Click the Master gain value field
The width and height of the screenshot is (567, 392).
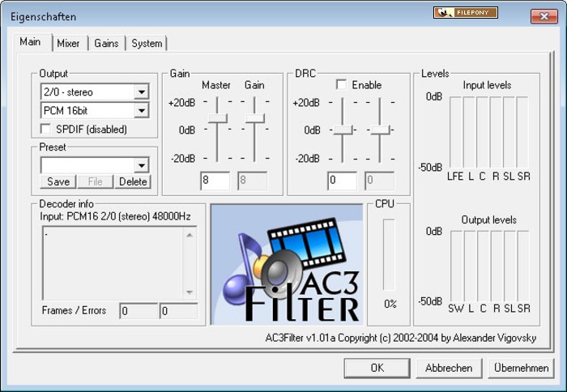[215, 181]
